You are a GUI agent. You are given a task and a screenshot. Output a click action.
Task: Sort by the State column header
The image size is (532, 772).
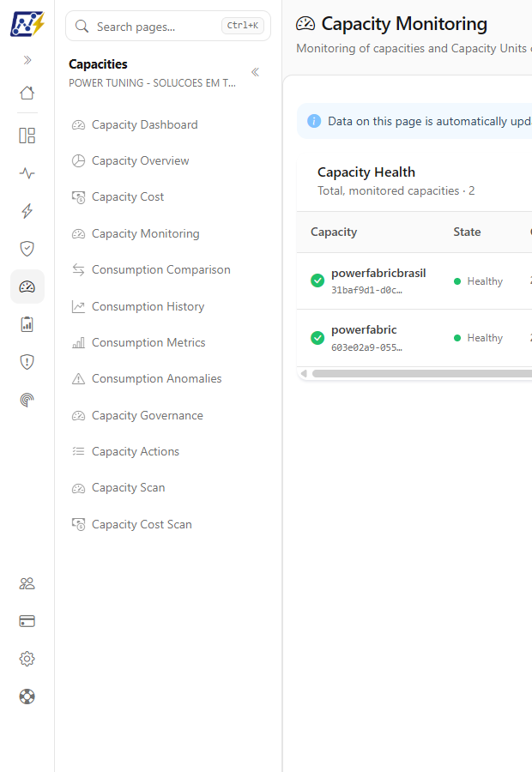click(467, 232)
